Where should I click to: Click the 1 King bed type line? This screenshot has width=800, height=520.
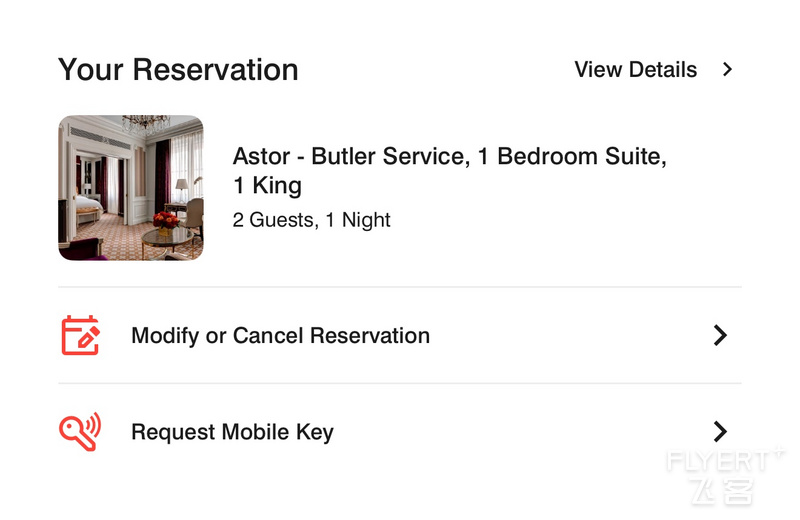tap(267, 185)
